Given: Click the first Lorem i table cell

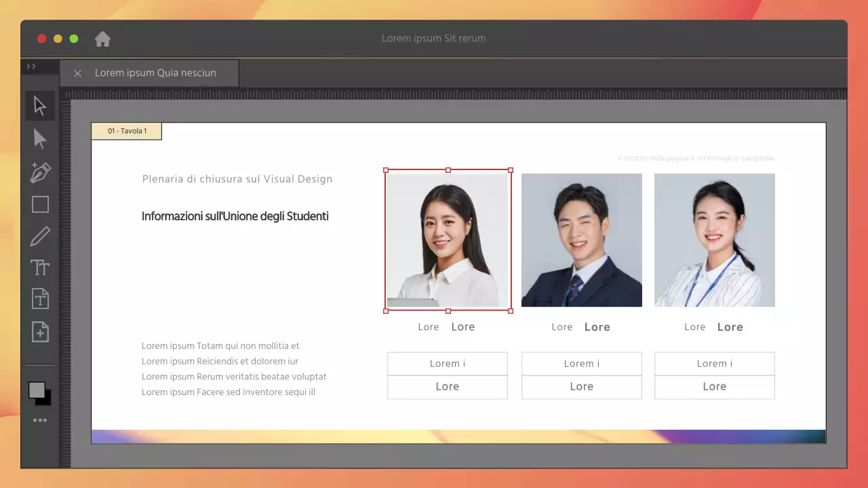Looking at the screenshot, I should (447, 363).
